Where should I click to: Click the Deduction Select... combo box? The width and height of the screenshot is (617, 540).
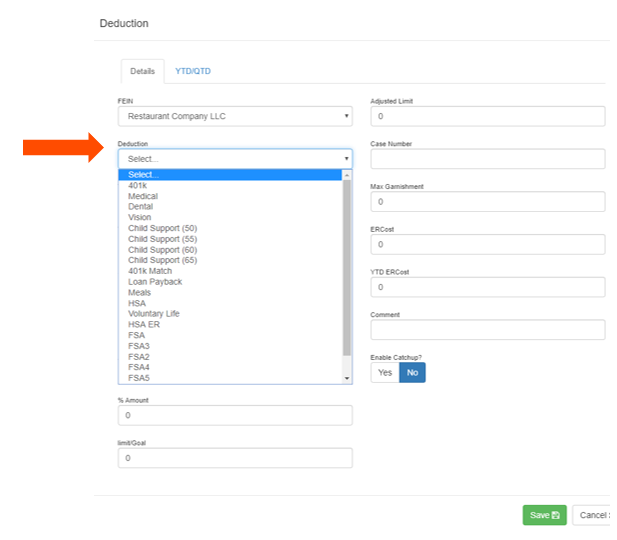tap(235, 159)
